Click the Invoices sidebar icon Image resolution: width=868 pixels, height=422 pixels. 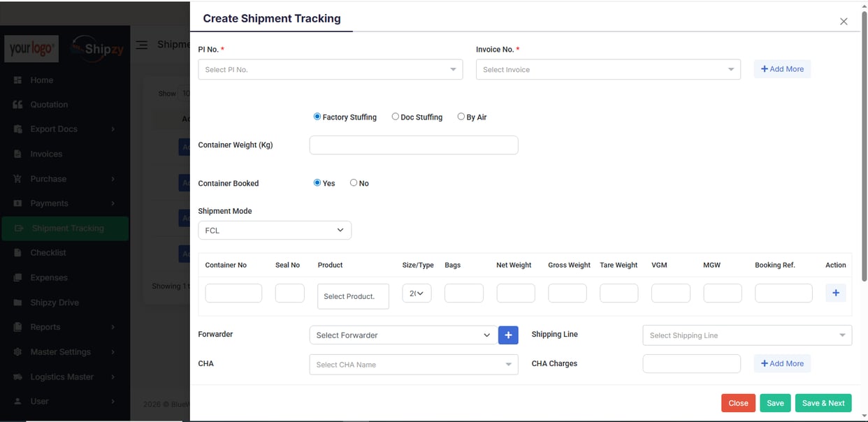17,154
